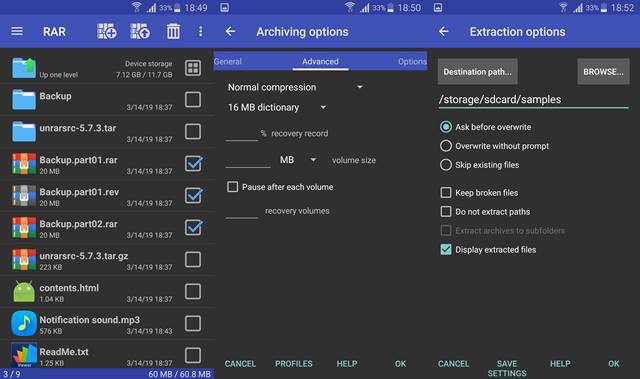This screenshot has height=379, width=640.
Task: Tap the Backup.part01.rar archive icon
Action: [x=24, y=164]
